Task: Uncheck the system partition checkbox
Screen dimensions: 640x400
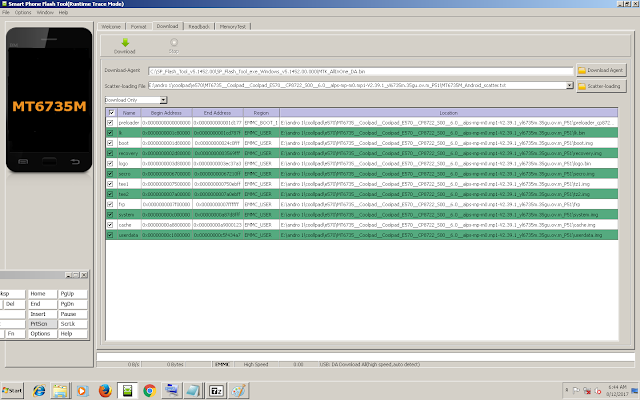Action: [x=110, y=214]
